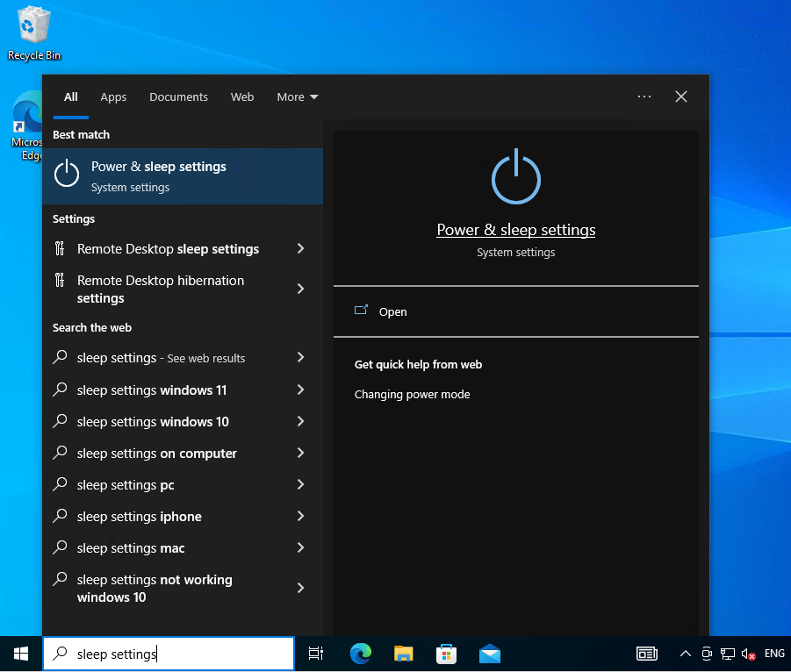Click the taskbar search box
Screen dimensions: 791x672
[x=169, y=654]
